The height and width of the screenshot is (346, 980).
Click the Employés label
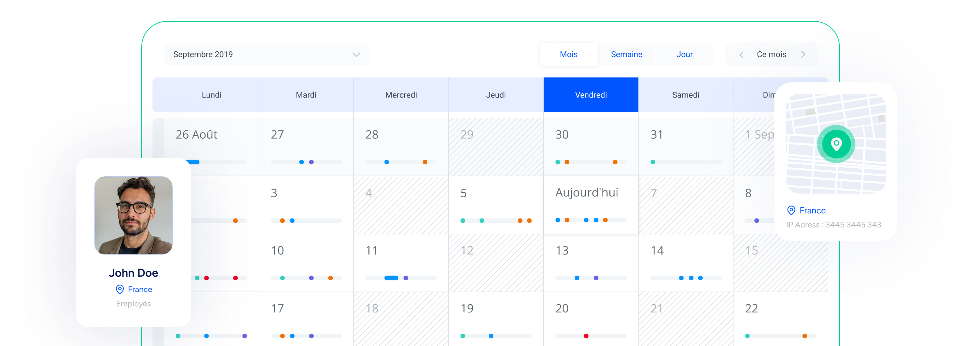(134, 303)
